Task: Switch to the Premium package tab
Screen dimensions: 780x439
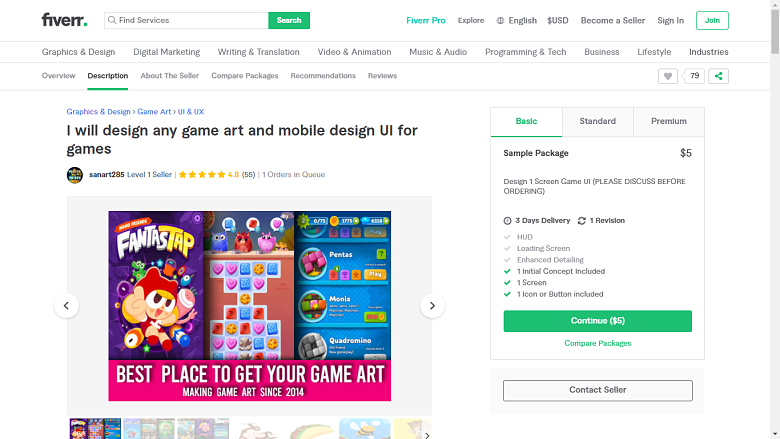Action: tap(669, 121)
